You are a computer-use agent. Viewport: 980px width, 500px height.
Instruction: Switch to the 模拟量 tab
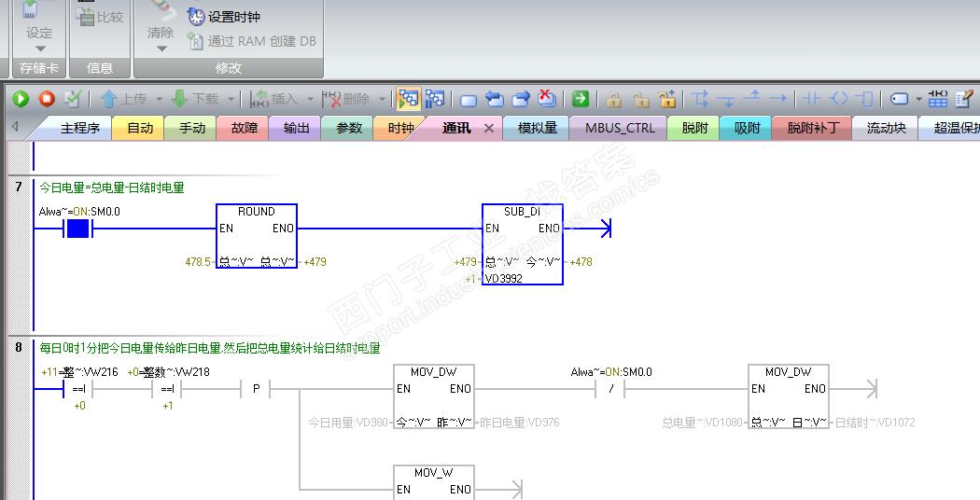(x=538, y=128)
